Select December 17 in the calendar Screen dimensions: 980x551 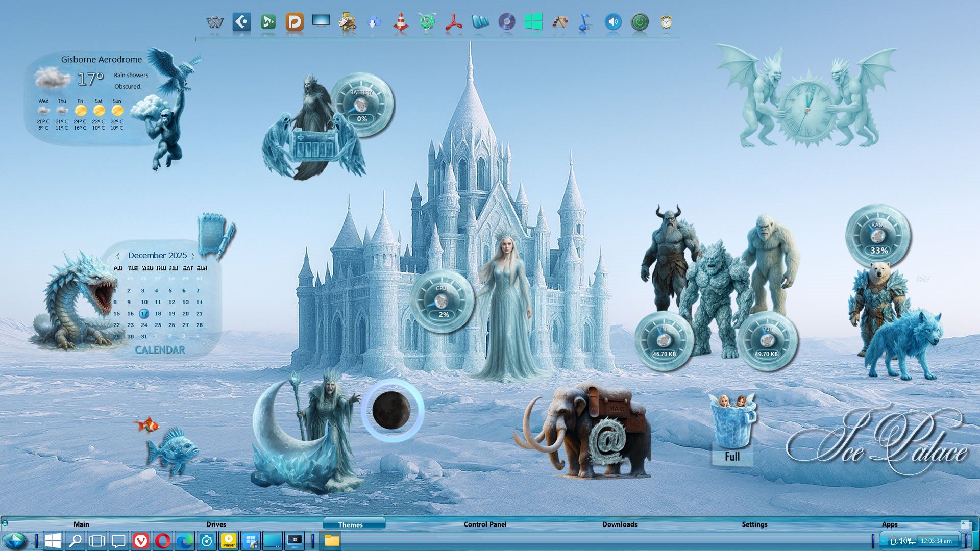coord(144,314)
